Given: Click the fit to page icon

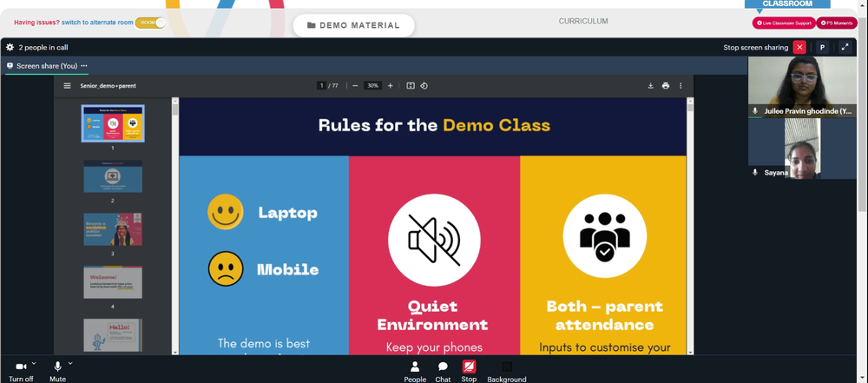Looking at the screenshot, I should (411, 85).
